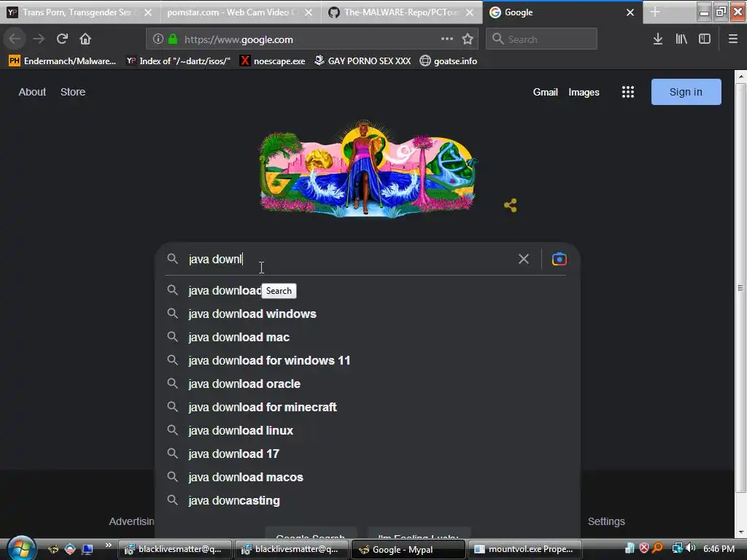
Task: Go back using the browser back arrow
Action: (x=15, y=39)
